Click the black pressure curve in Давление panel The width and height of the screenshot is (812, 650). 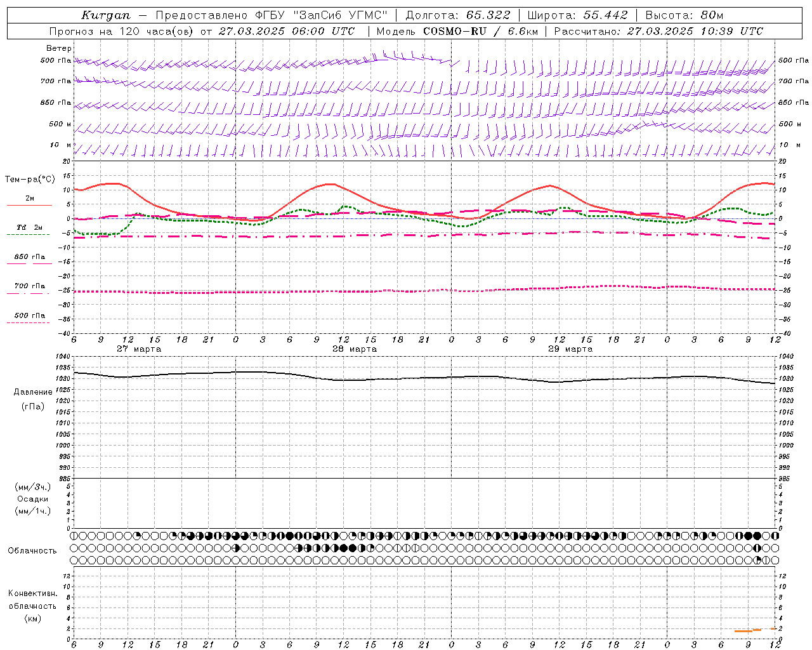(424, 377)
